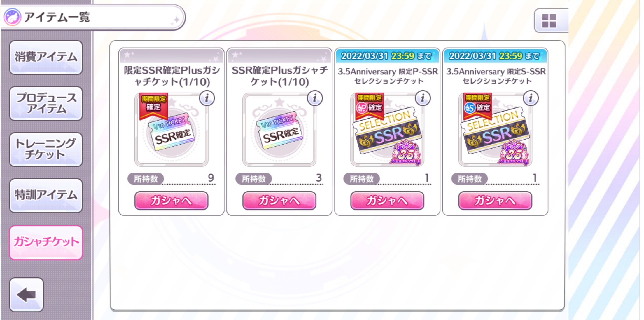Select the S-SSR Selection ticket image
This screenshot has height=320, width=644.
click(495, 130)
